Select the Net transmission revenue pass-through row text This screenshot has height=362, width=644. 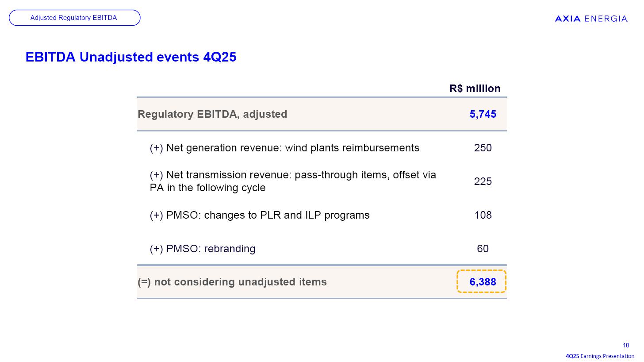pyautogui.click(x=292, y=181)
